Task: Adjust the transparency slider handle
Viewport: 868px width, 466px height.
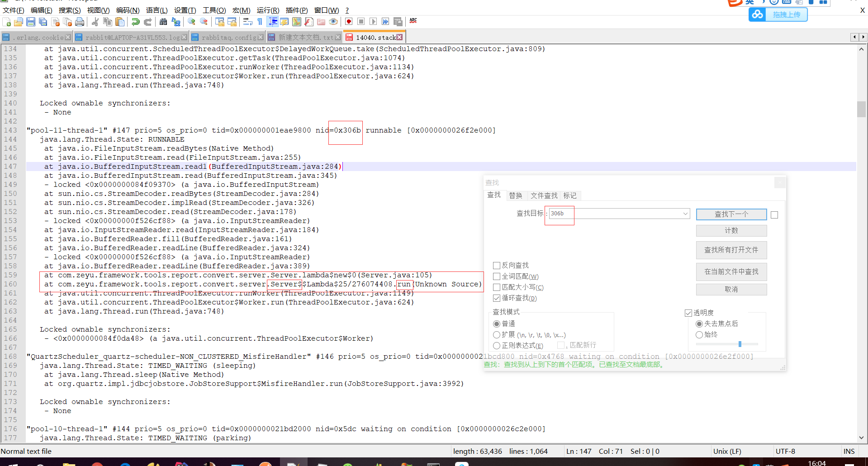Action: click(740, 344)
